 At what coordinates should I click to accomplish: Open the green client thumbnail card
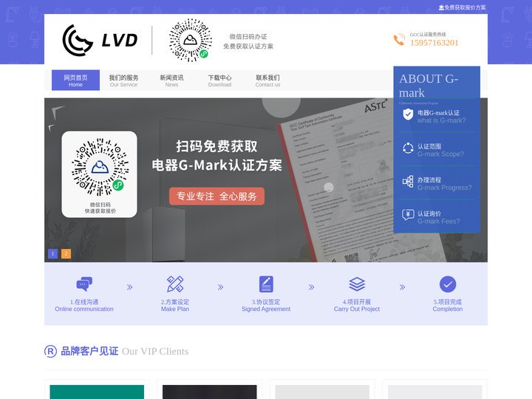(97, 392)
